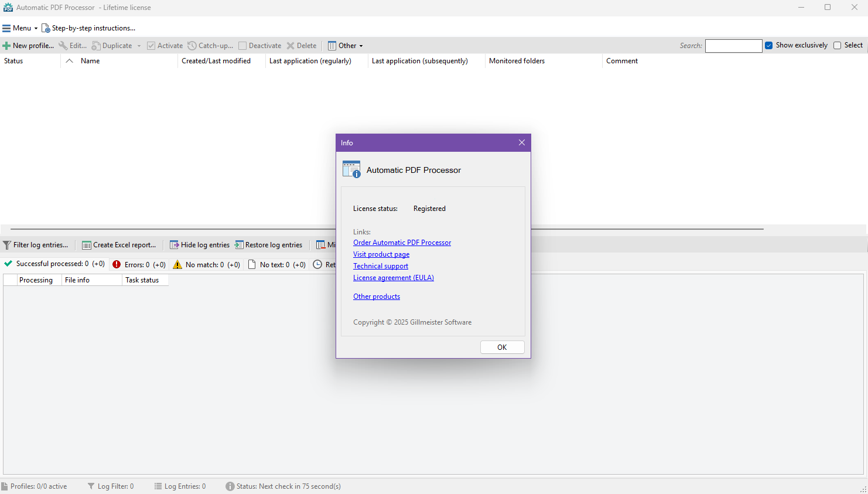Confirm the Info dialog with OK
Screen dimensions: 868x494
coord(502,347)
